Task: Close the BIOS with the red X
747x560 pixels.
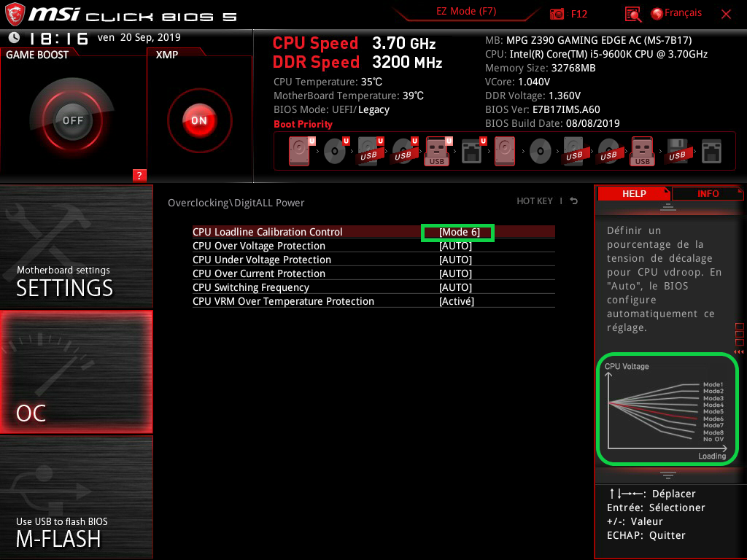Action: pos(726,15)
